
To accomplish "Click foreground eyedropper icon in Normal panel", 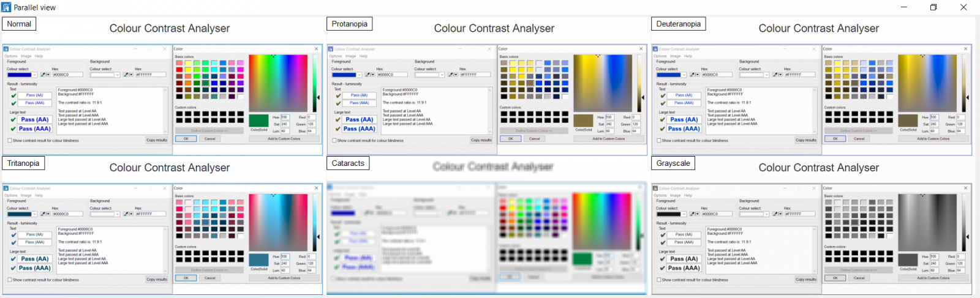I will pos(43,75).
